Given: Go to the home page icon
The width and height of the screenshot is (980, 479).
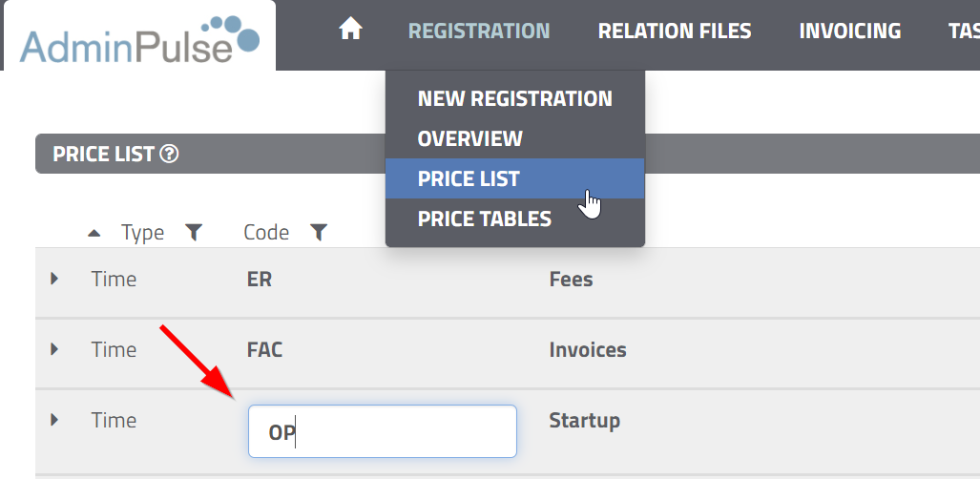Looking at the screenshot, I should click(350, 30).
